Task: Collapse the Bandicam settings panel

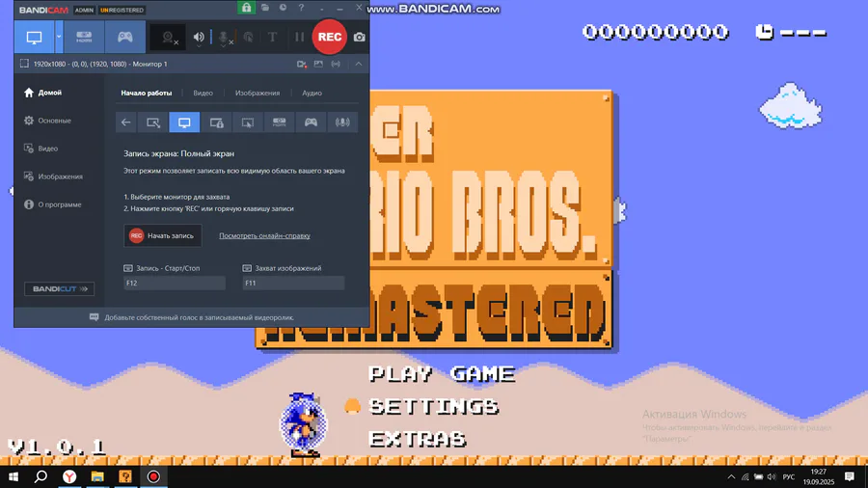Action: [359, 65]
